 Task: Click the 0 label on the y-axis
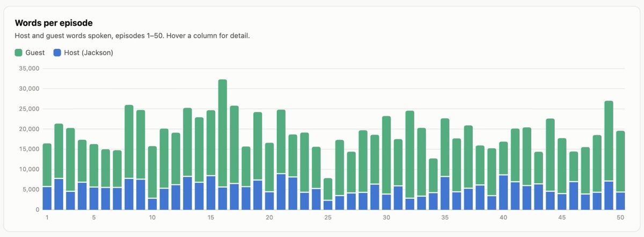39,210
